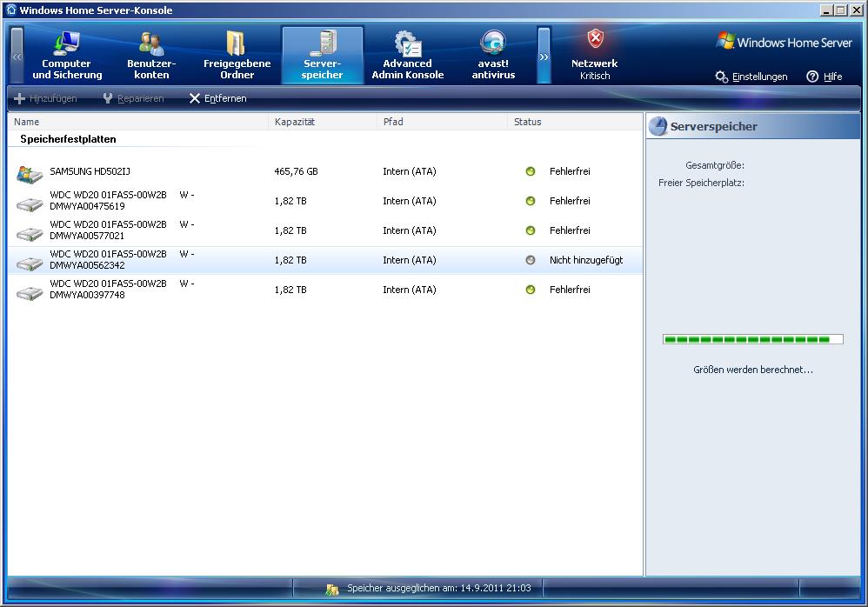Screen dimensions: 868x607
Task: Click green status indicator of DMWYA00577021
Action: pyautogui.click(x=531, y=230)
